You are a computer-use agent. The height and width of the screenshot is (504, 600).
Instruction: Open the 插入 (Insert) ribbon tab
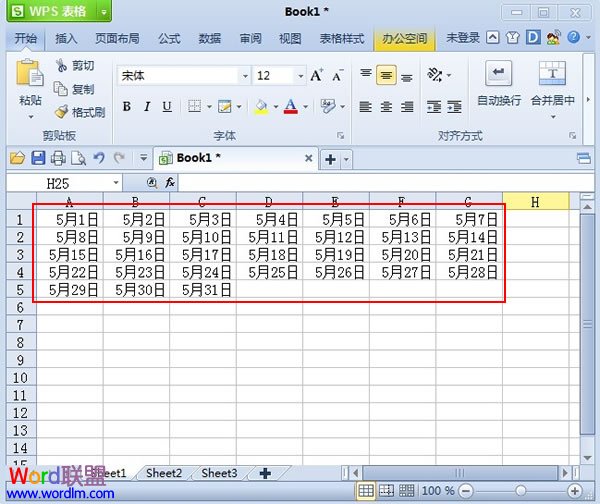click(66, 39)
